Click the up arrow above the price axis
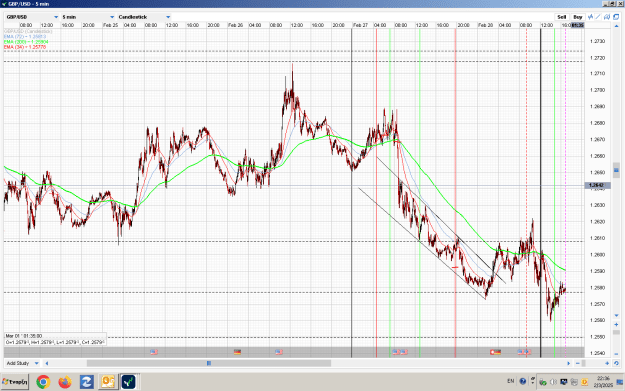Viewport: 625px width, 391px height. (x=616, y=26)
